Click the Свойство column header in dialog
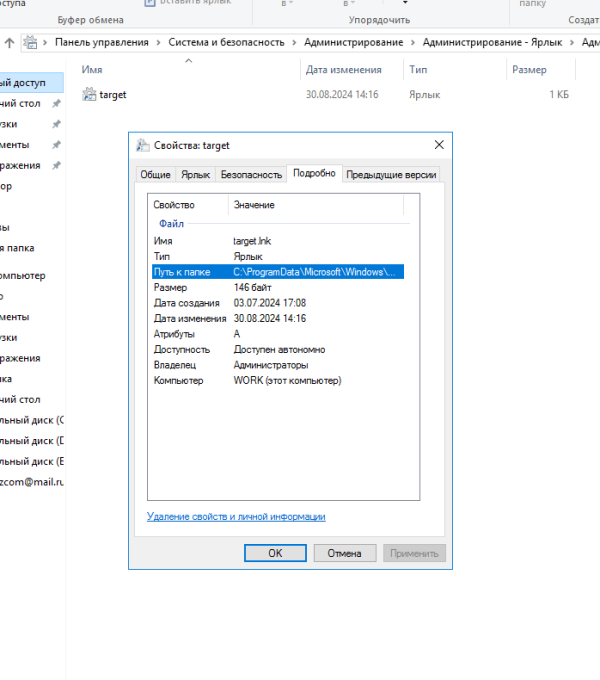 point(188,205)
